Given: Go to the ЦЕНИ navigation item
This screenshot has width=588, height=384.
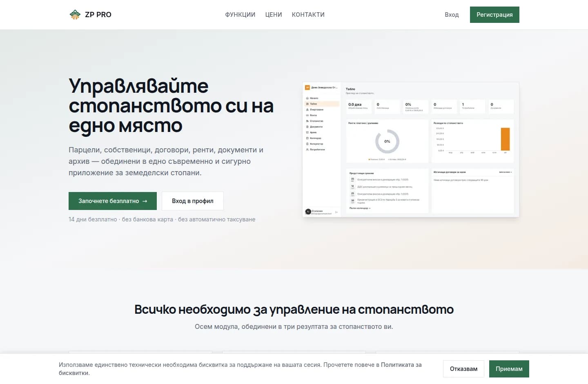Looking at the screenshot, I should pos(274,15).
